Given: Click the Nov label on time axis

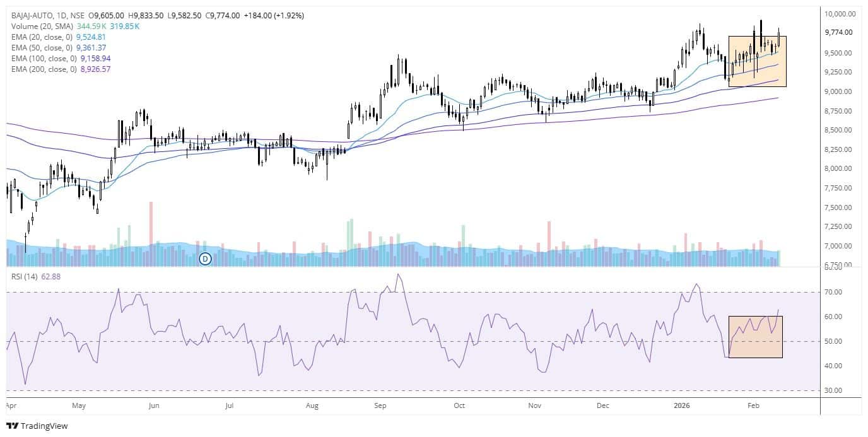Looking at the screenshot, I should pos(535,405).
